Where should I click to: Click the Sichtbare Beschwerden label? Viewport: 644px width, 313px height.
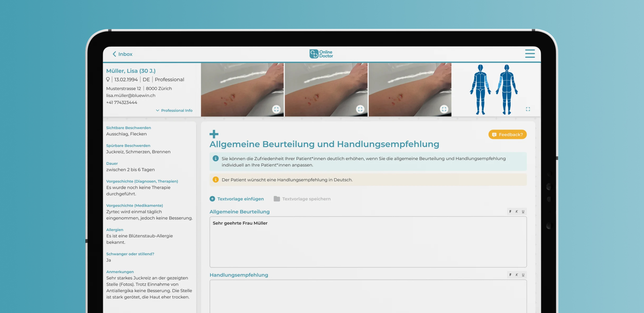point(129,128)
